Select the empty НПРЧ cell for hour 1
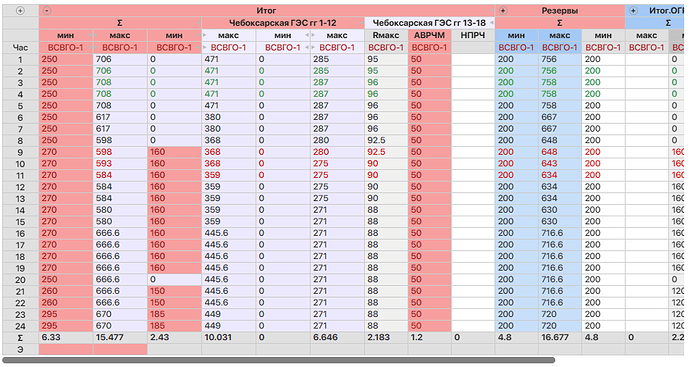690x367 pixels. point(473,59)
